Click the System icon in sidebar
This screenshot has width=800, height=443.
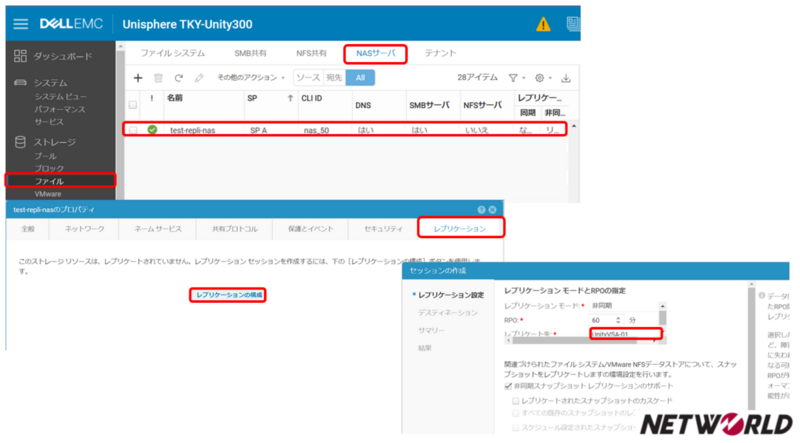(20, 82)
